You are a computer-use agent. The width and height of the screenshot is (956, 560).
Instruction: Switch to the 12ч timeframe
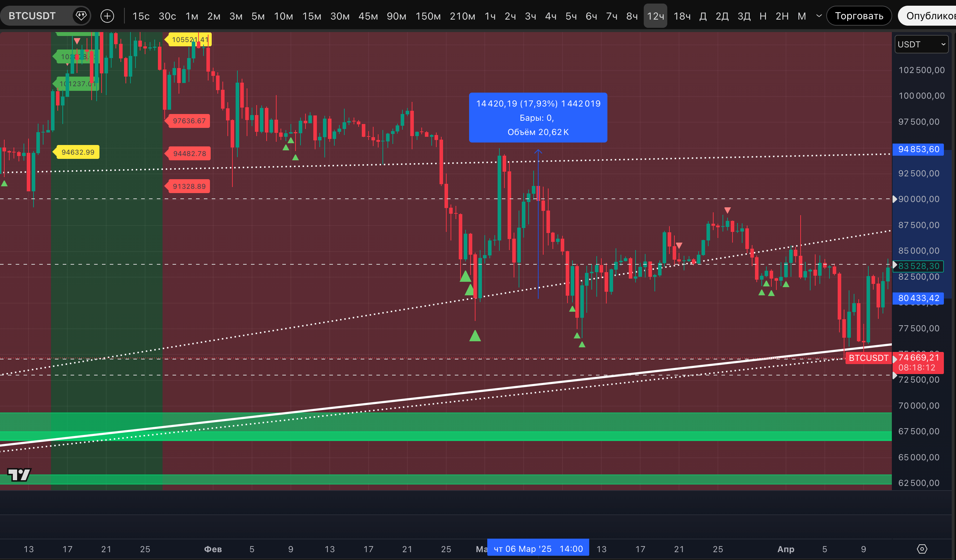click(x=655, y=16)
